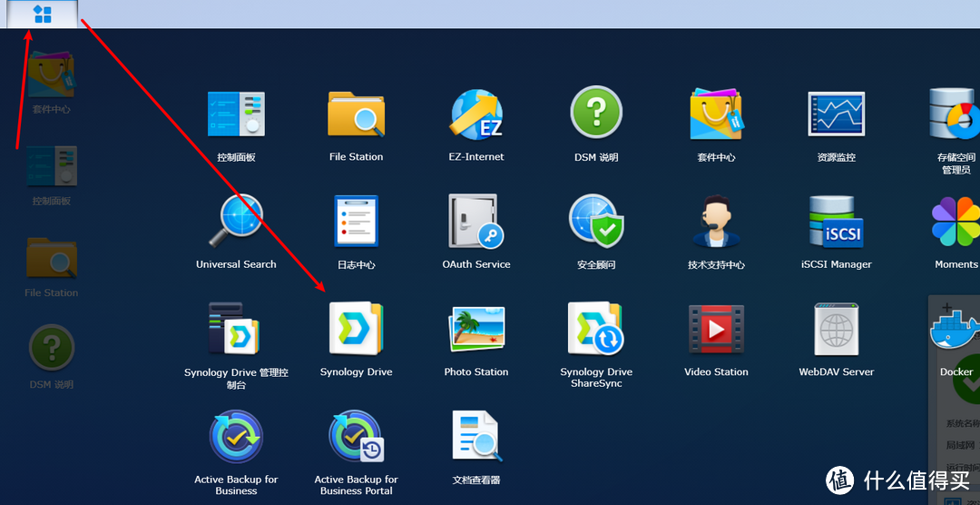Launch 文档查看器 icon

[x=475, y=436]
